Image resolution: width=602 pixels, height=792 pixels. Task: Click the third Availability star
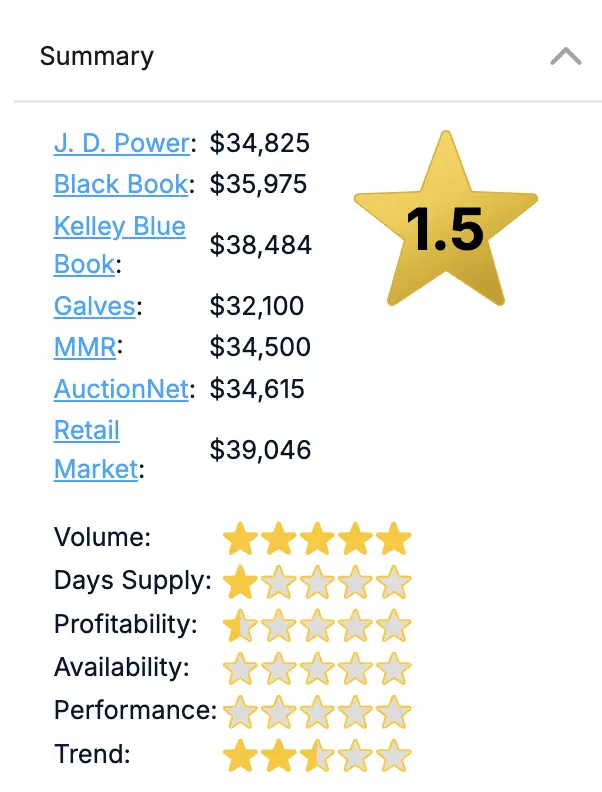[x=317, y=669]
